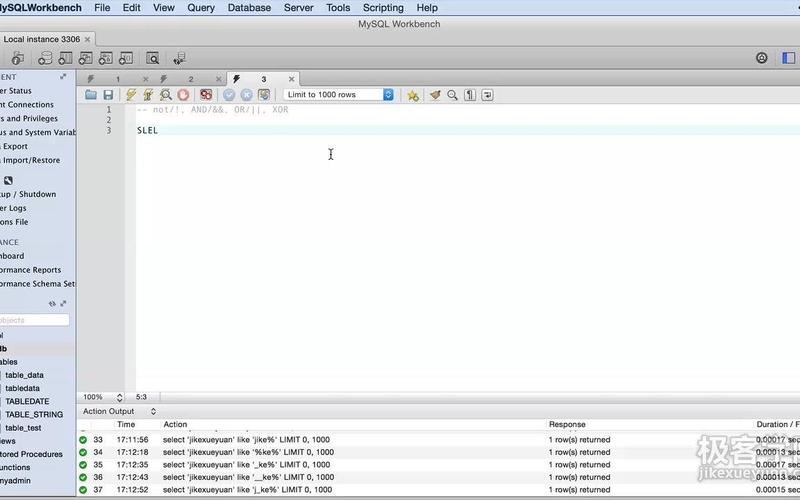Open Users and Privileges in sidebar

(x=29, y=118)
